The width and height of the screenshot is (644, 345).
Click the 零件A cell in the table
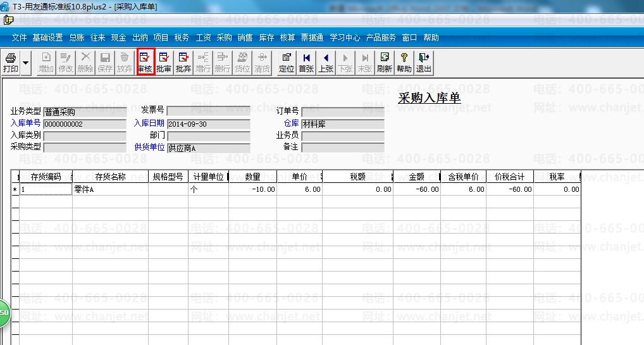(110, 189)
